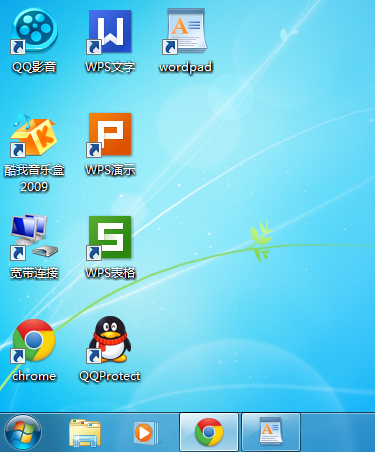Click the QQProtect label text
This screenshot has width=375, height=452.
[x=110, y=376]
